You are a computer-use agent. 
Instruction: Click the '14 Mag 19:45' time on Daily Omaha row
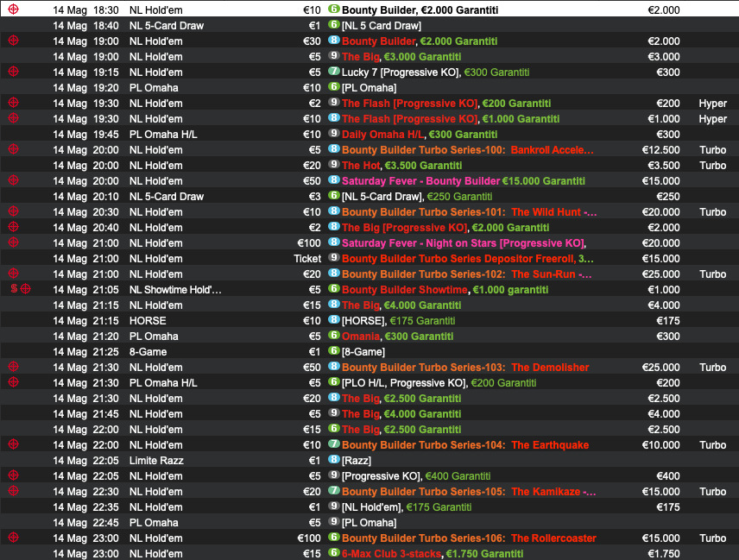[85, 135]
